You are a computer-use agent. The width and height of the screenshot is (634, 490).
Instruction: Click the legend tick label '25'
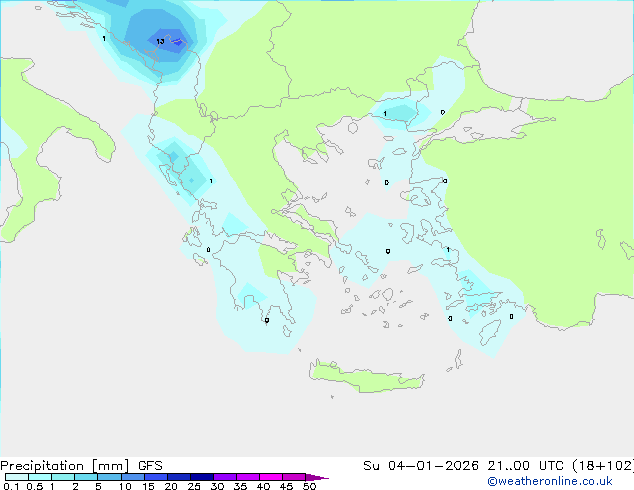[194, 486]
